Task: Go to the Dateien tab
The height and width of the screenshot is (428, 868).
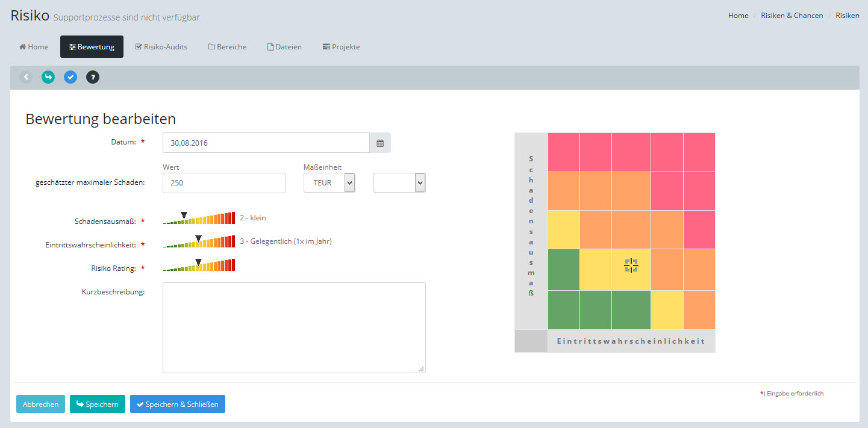Action: [284, 47]
